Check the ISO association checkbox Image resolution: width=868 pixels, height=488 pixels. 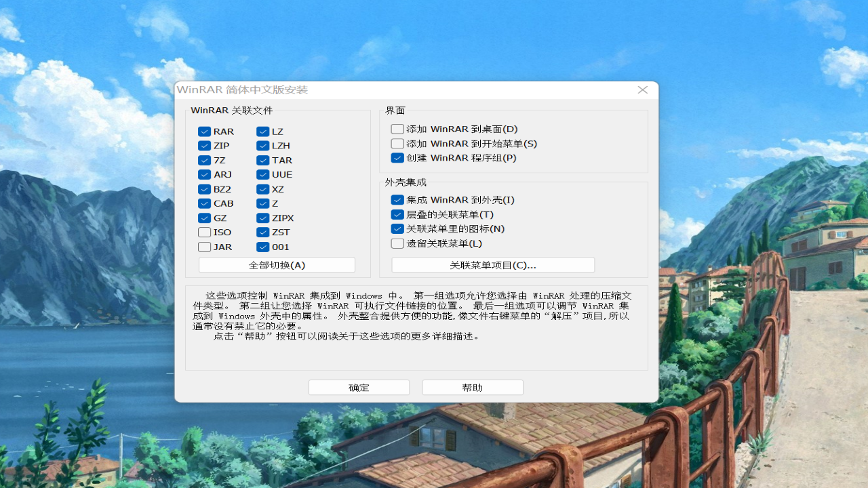click(204, 232)
